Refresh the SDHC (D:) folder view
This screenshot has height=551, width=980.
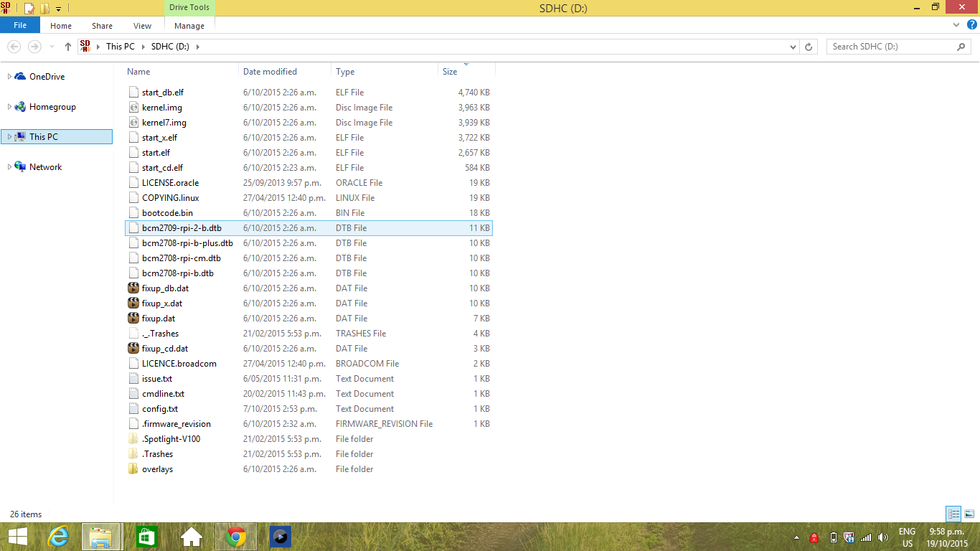(x=809, y=47)
